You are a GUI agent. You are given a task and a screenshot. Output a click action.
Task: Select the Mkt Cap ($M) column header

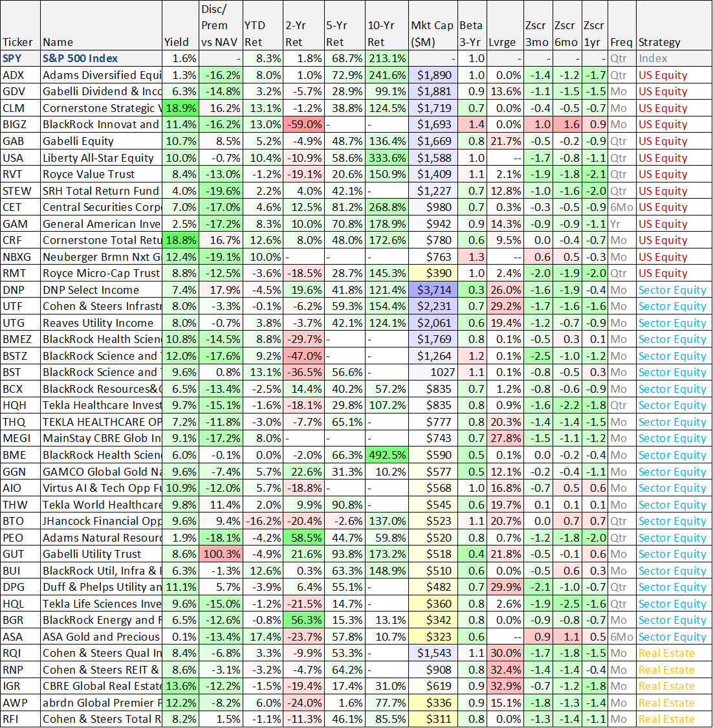click(433, 25)
